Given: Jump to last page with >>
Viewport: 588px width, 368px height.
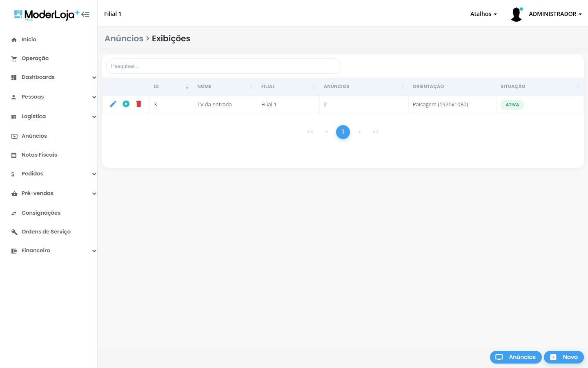Looking at the screenshot, I should point(376,132).
